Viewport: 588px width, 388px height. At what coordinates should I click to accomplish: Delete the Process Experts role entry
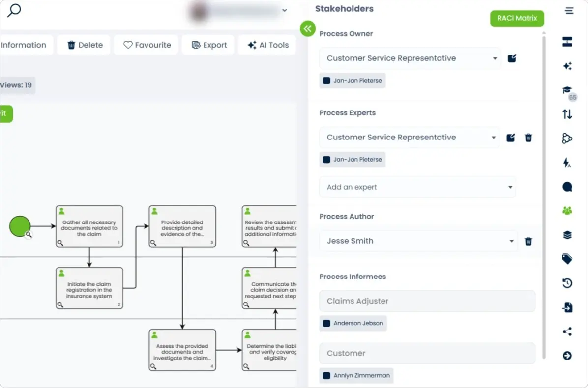[x=529, y=138]
